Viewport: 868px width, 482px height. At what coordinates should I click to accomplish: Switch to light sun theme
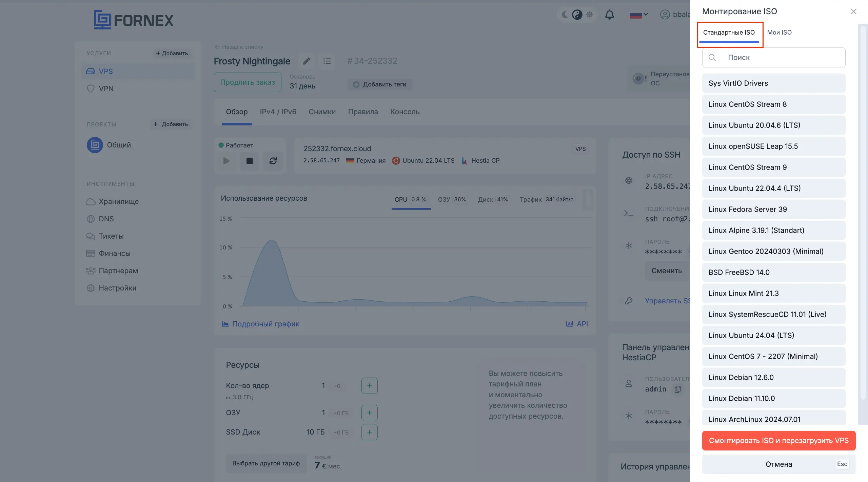[589, 15]
